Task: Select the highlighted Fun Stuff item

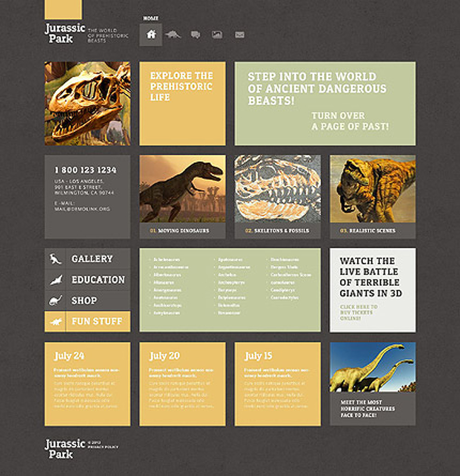Action: tap(87, 321)
